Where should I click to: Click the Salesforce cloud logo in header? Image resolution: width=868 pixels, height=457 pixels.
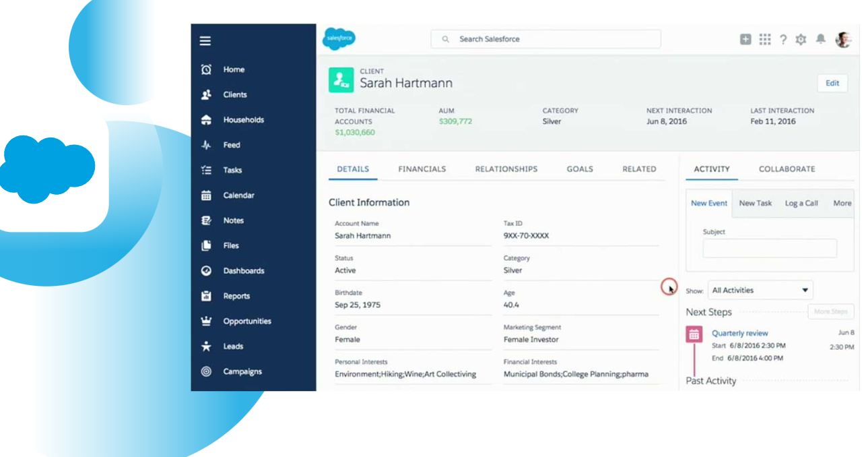coord(339,38)
